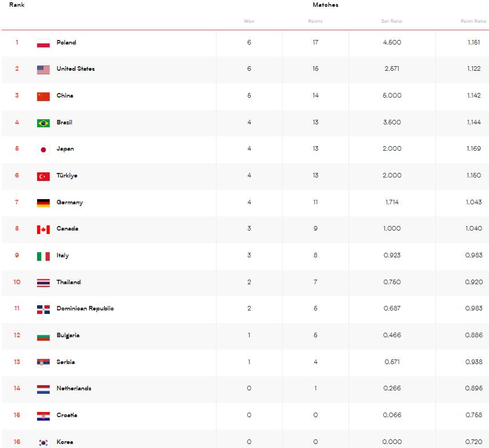Click the Türkiye flag icon
This screenshot has width=489, height=448.
[43, 176]
